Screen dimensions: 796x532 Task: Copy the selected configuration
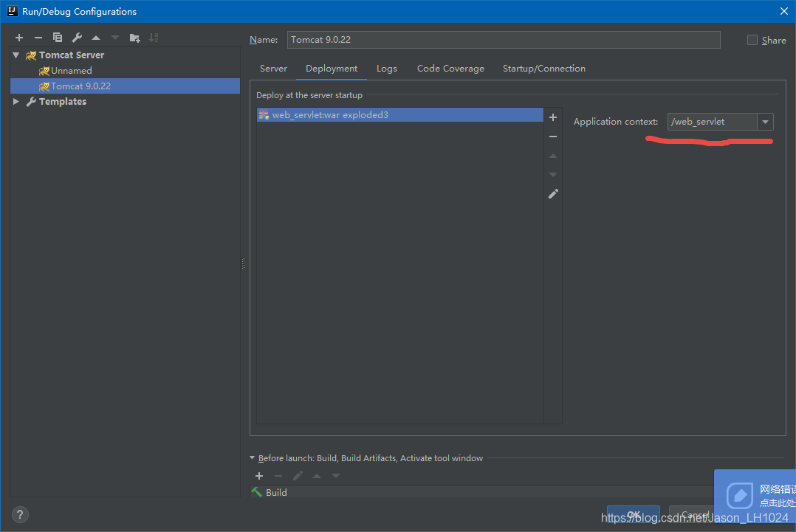(57, 37)
